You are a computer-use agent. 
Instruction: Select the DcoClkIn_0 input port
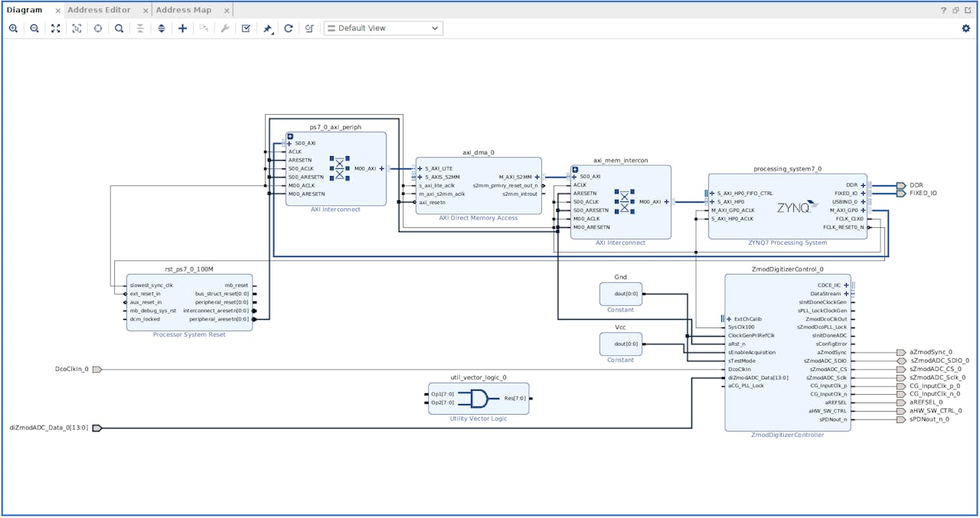[x=96, y=370]
